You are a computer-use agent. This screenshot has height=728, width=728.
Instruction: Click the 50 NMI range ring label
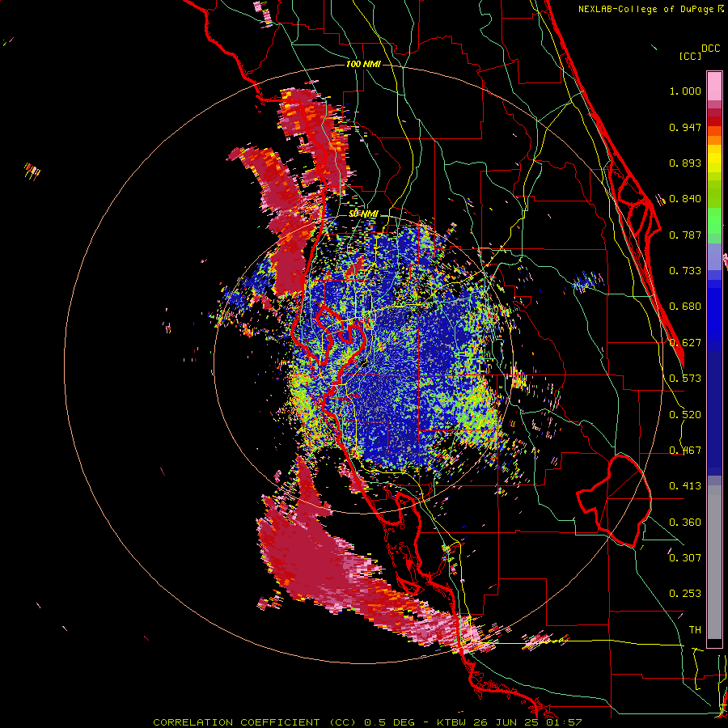click(363, 214)
